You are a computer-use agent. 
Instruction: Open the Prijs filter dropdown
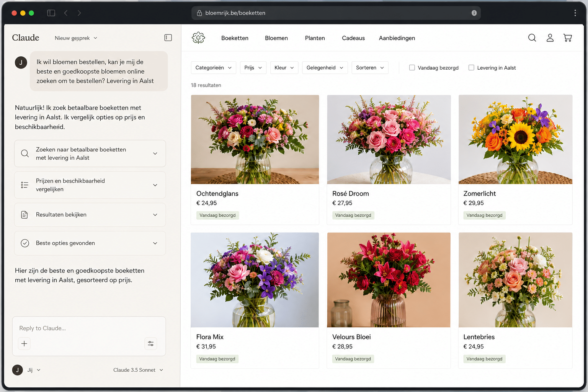[x=253, y=68]
